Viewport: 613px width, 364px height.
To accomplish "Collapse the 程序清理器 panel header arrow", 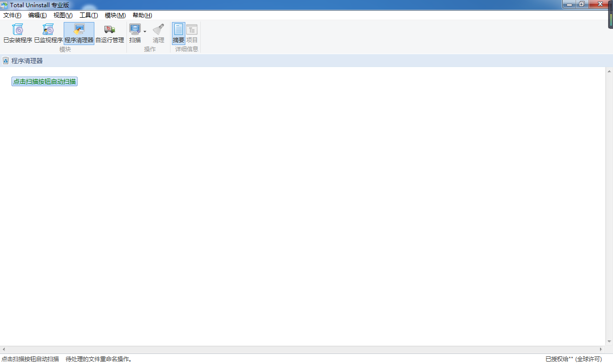I will click(5, 60).
